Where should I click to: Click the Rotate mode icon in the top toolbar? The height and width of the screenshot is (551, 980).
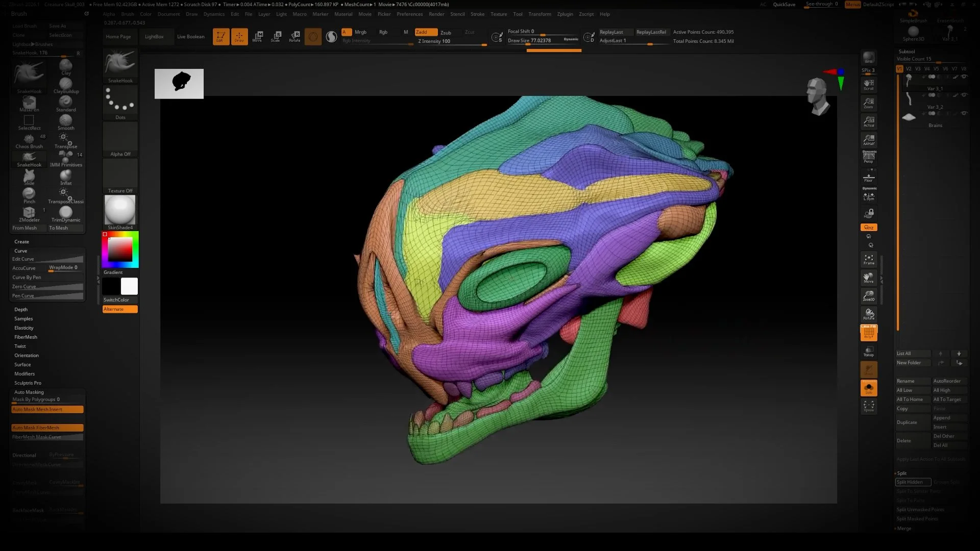(x=295, y=36)
